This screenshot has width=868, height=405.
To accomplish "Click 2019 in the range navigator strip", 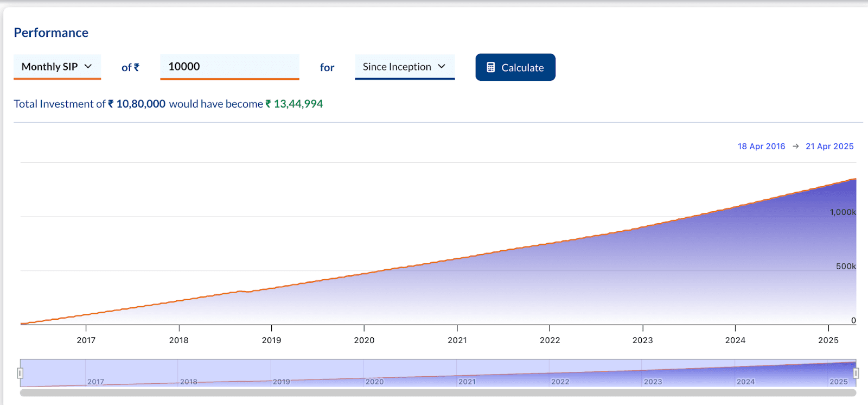I will click(281, 382).
